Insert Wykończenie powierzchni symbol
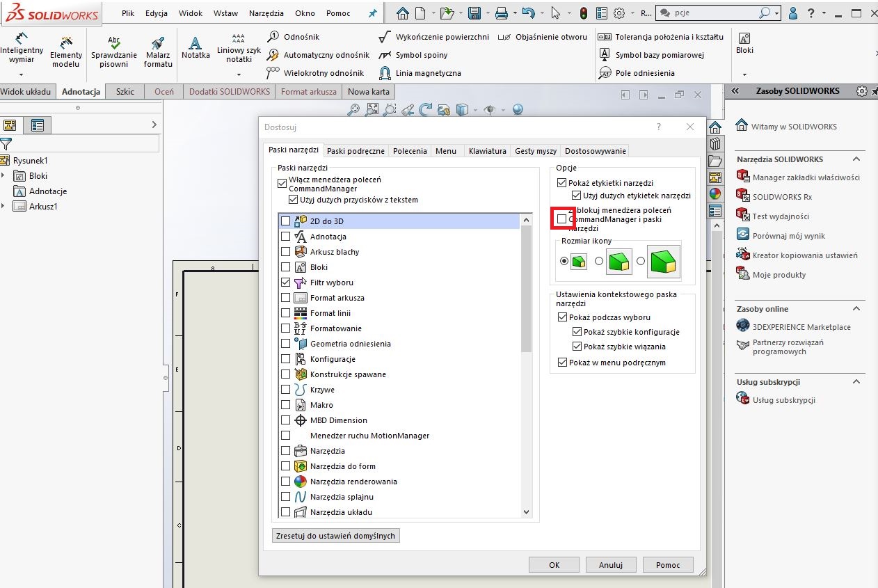878x588 pixels. coord(433,37)
